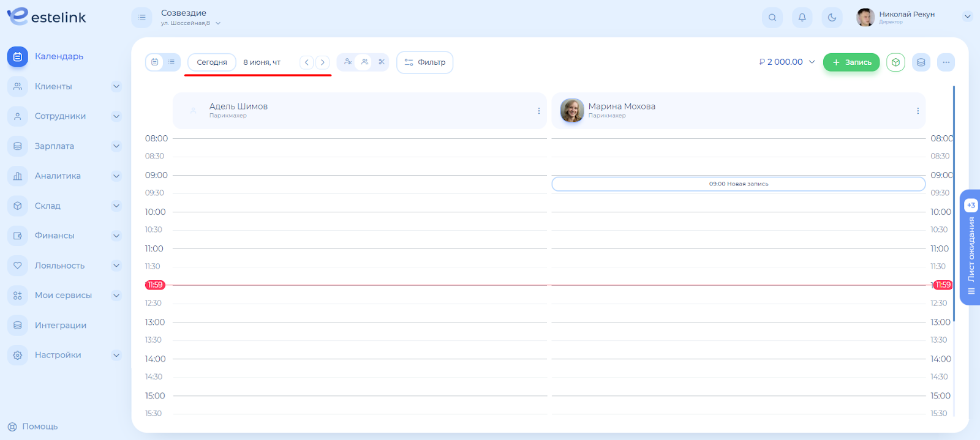Go to Интеграции in sidebar
The height and width of the screenshot is (440, 980).
[x=60, y=325]
